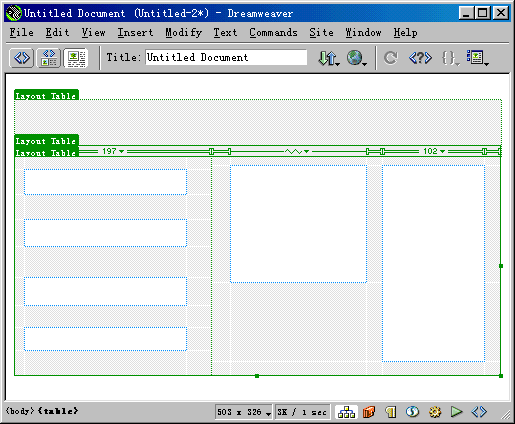Switch to Show Code View
This screenshot has height=424, width=515.
(22, 58)
